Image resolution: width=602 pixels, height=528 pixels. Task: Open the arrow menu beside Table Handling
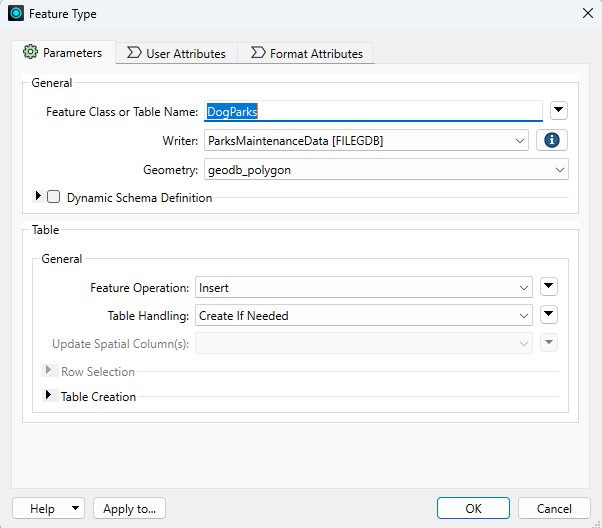coord(548,315)
